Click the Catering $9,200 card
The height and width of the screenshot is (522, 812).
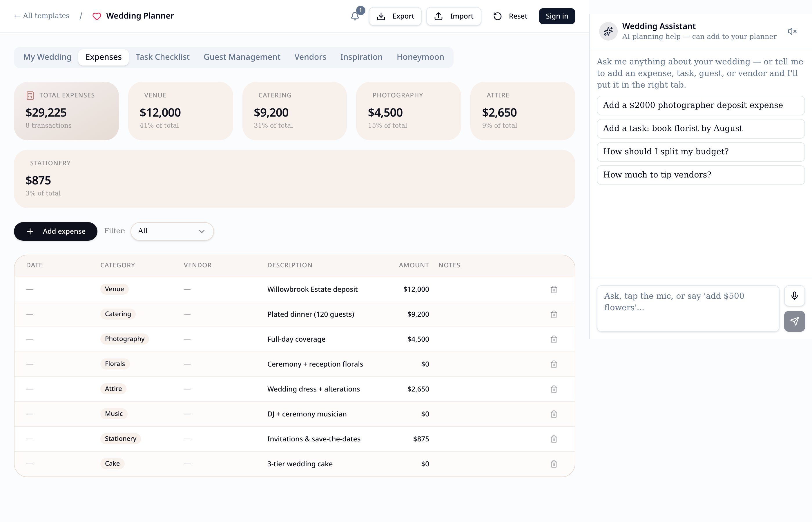295,111
